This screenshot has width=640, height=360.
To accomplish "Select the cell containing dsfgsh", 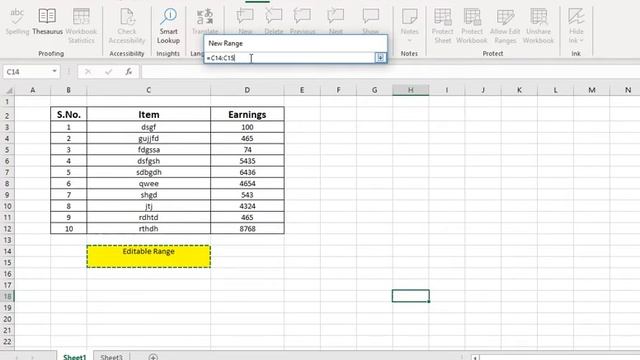I will 149,161.
